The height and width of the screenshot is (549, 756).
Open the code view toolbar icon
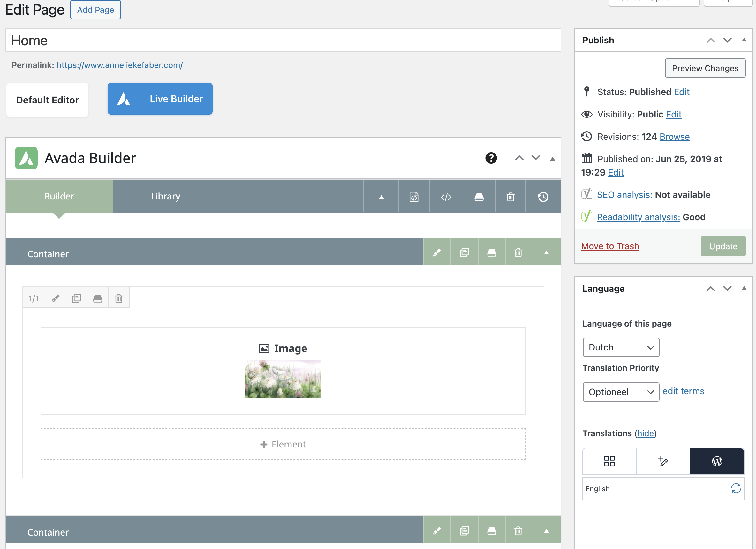coord(446,197)
